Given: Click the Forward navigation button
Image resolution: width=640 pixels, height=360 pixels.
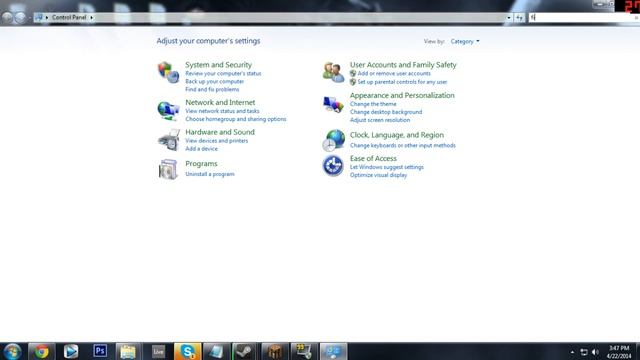Looking at the screenshot, I should (20, 18).
